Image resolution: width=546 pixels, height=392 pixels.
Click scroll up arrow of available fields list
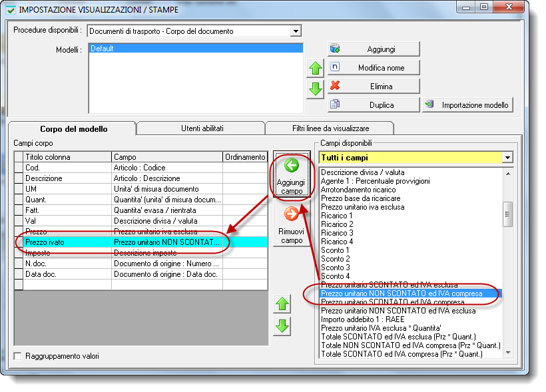coord(508,173)
